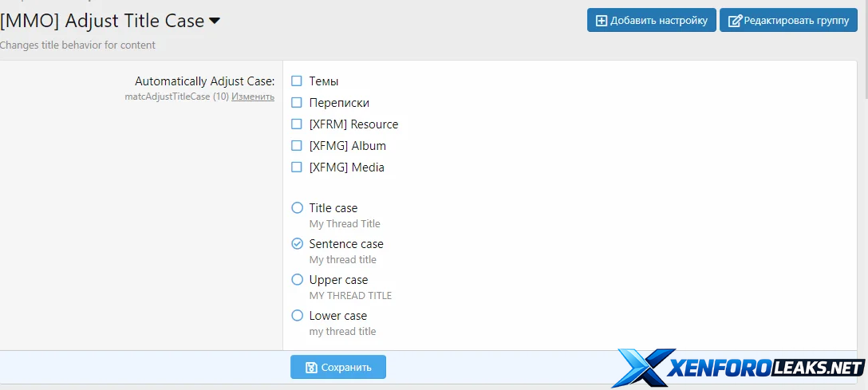Choose the Upper case radio option
868x390 pixels.
[x=298, y=280]
